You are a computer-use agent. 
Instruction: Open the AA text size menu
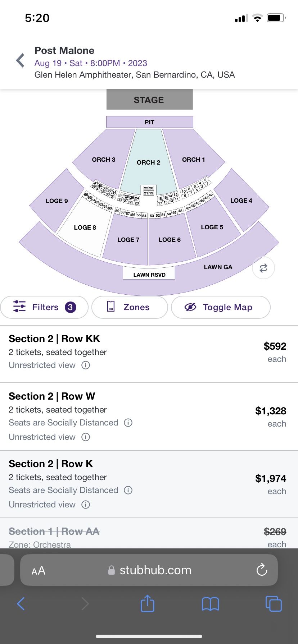(39, 570)
